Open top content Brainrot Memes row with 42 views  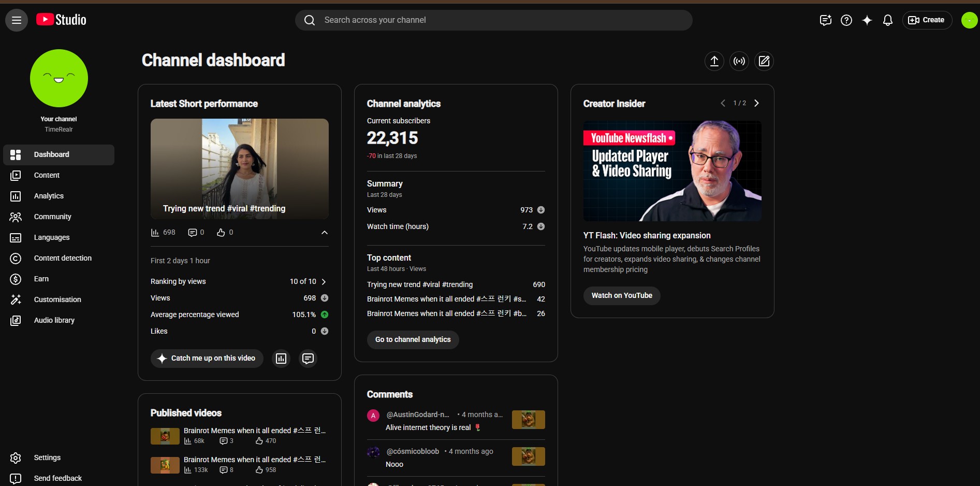pos(456,299)
